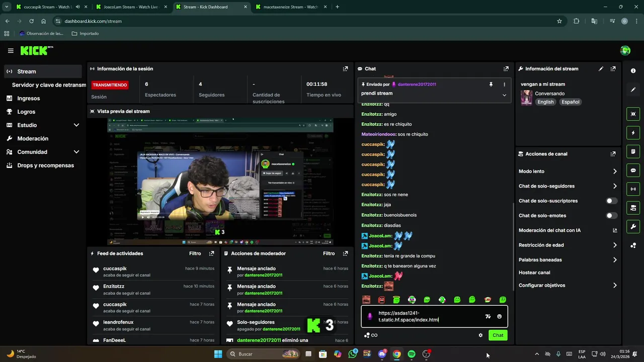This screenshot has width=644, height=362.
Task: Toggle Chat de solo-suscriptores switch
Action: click(x=611, y=201)
